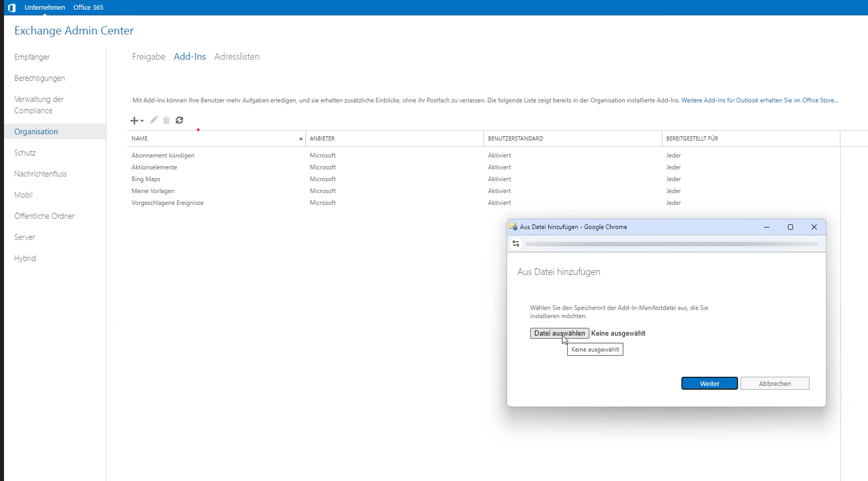Sort by the NAME column header

(216, 138)
